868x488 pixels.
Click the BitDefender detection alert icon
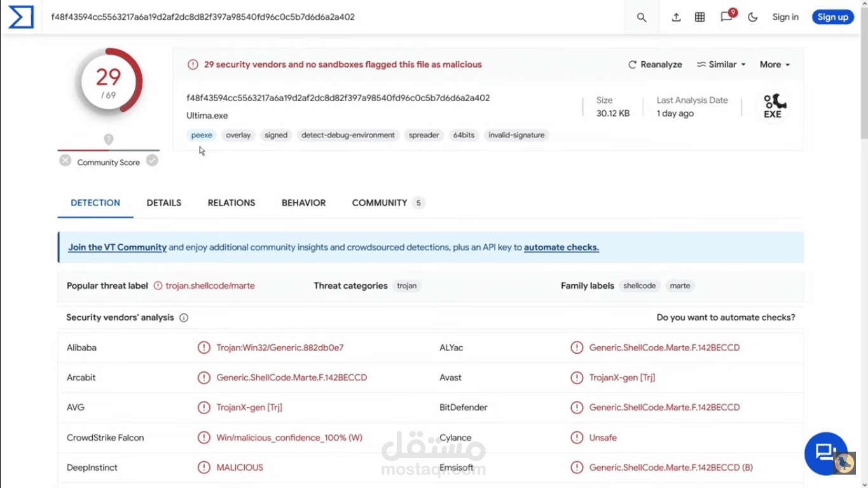tap(577, 407)
